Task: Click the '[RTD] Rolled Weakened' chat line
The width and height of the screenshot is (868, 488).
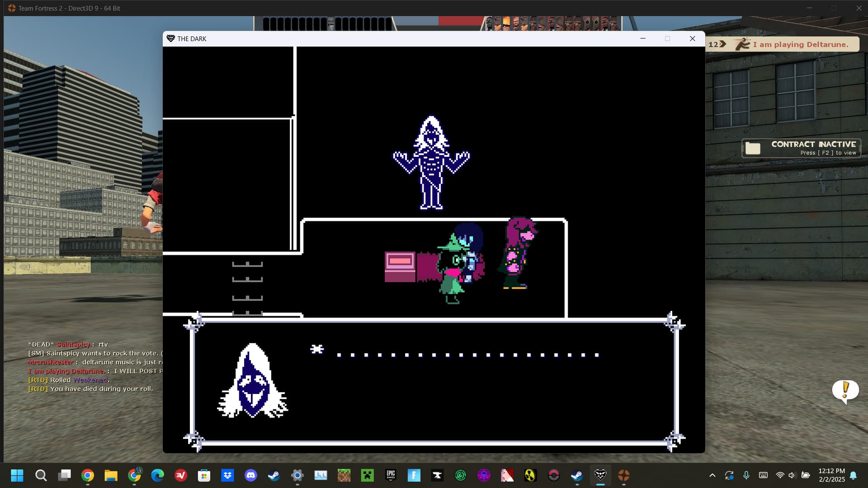Action: pyautogui.click(x=69, y=380)
